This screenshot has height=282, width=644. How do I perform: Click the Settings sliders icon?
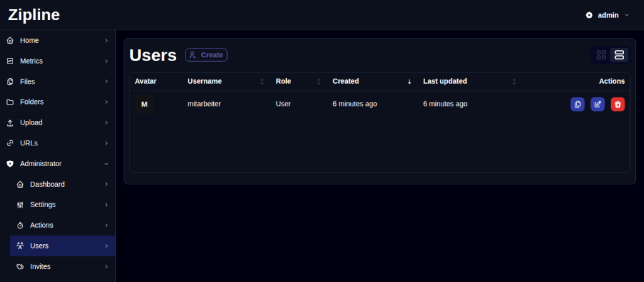20,205
